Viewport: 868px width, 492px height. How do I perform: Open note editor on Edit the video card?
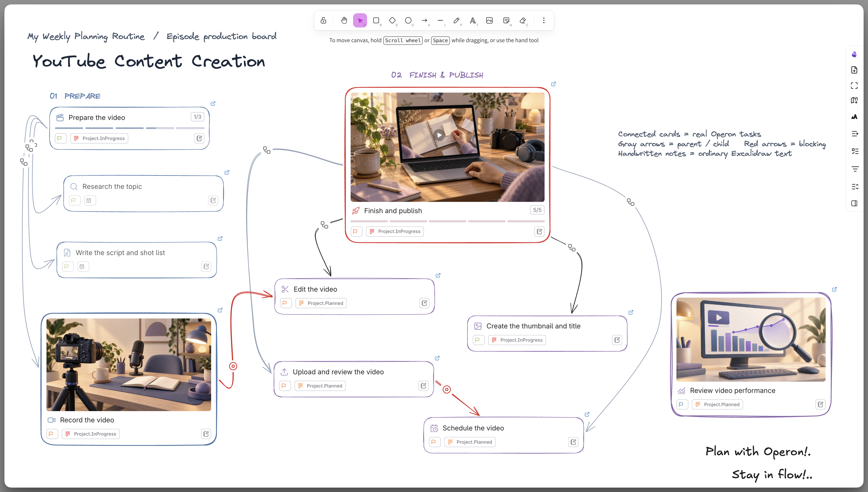(x=424, y=303)
